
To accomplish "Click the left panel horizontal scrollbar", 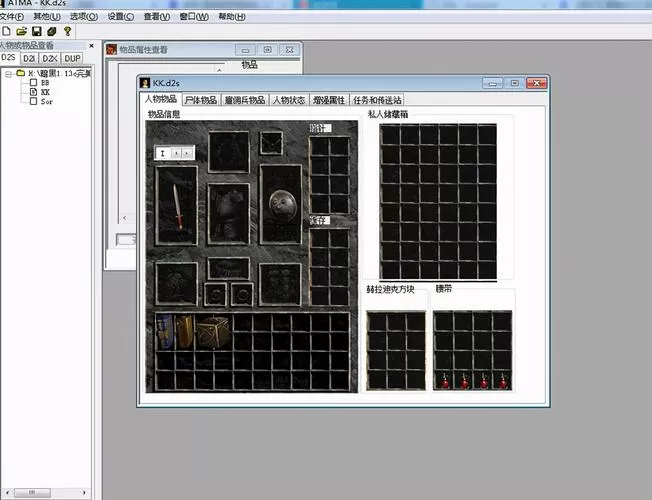I will pyautogui.click(x=46, y=493).
